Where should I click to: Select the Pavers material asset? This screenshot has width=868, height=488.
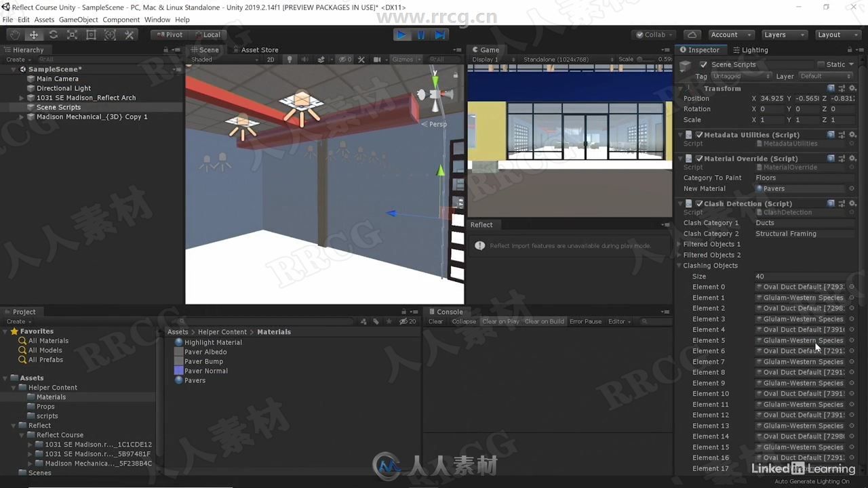[x=195, y=380]
